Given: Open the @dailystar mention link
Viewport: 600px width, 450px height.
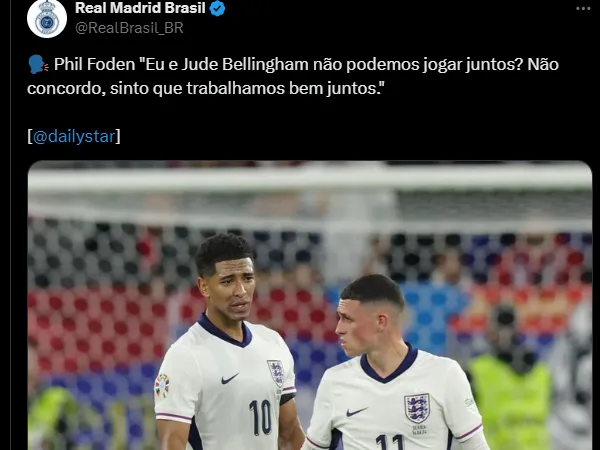Looking at the screenshot, I should click(x=74, y=136).
